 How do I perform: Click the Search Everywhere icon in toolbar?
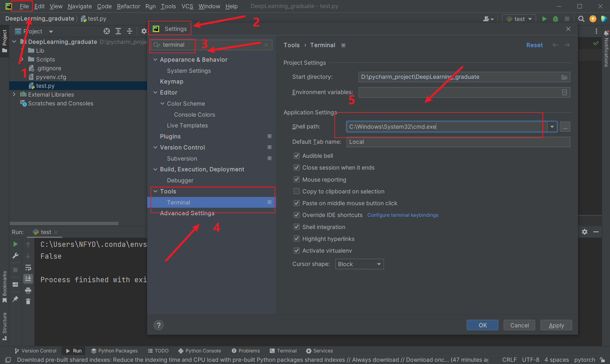[581, 19]
